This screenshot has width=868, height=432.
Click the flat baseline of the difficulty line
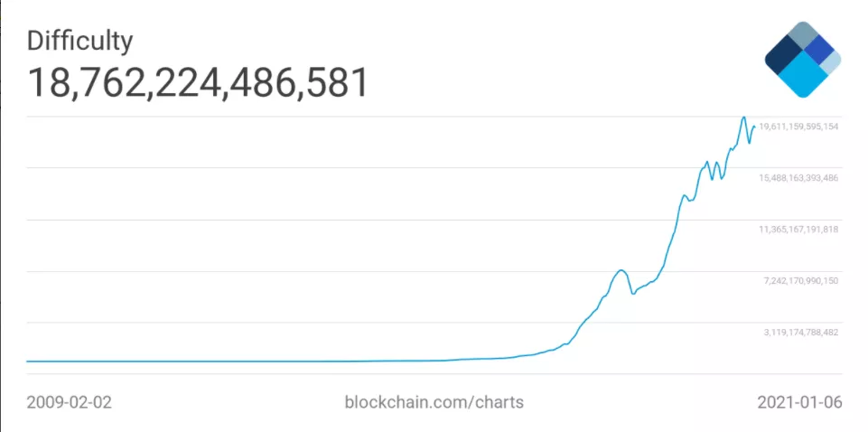pyautogui.click(x=226, y=362)
